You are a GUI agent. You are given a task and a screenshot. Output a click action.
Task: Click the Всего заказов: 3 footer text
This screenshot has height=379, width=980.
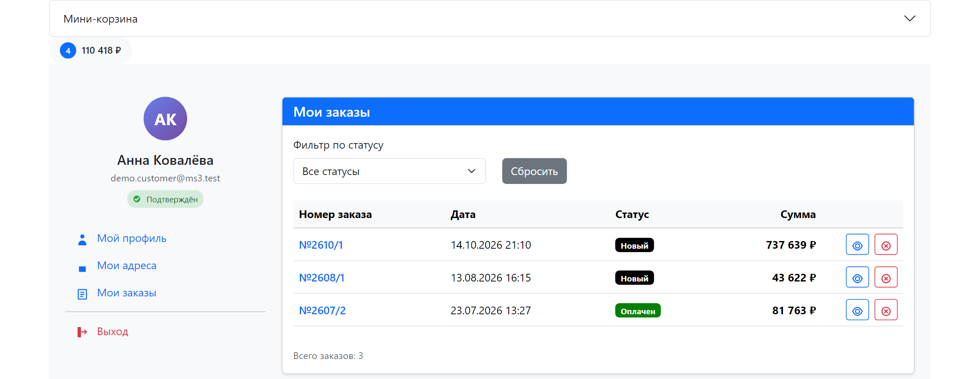point(328,356)
